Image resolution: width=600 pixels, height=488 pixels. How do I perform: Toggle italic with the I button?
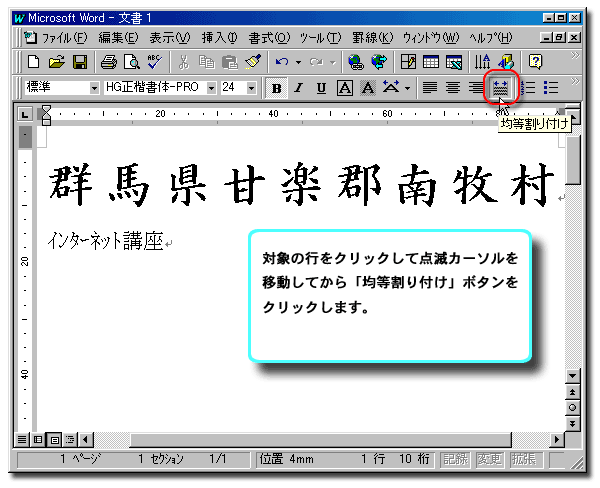click(299, 88)
